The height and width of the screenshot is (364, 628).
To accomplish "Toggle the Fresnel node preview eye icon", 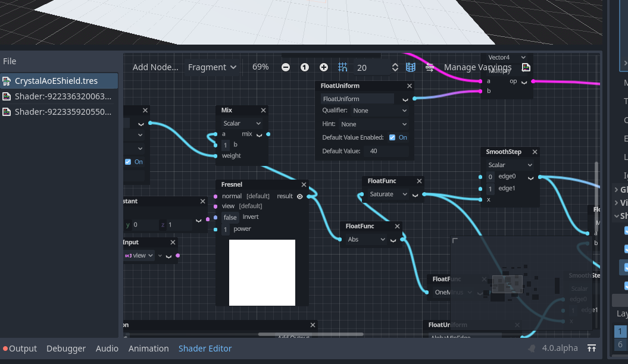I will [x=299, y=196].
